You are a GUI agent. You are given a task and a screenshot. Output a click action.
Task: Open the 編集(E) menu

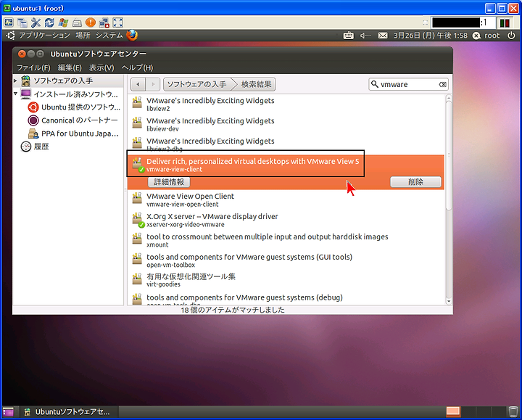pyautogui.click(x=70, y=67)
